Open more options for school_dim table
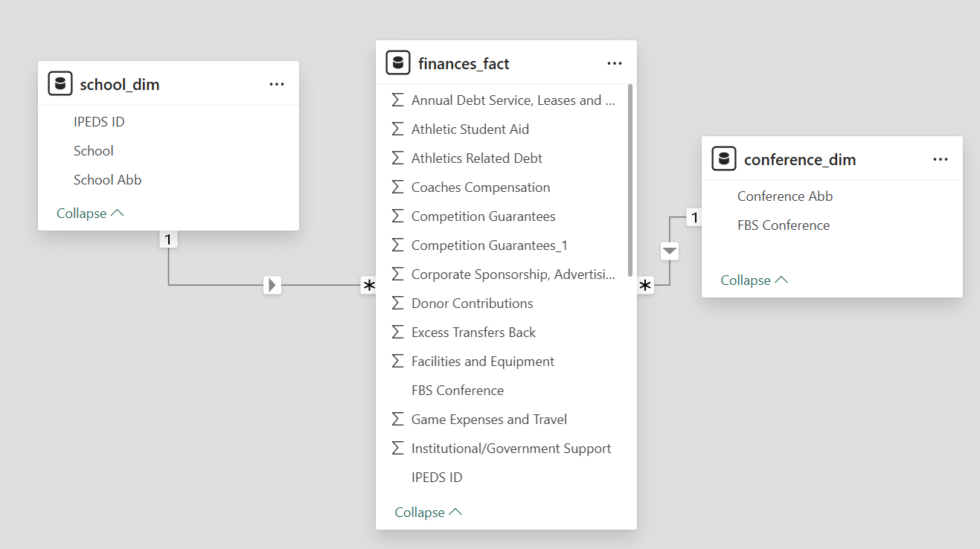980x549 pixels. coord(277,84)
